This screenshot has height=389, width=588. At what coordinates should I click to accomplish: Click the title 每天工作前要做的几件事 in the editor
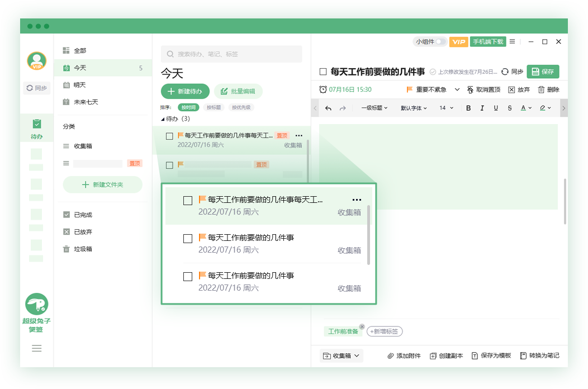point(378,72)
